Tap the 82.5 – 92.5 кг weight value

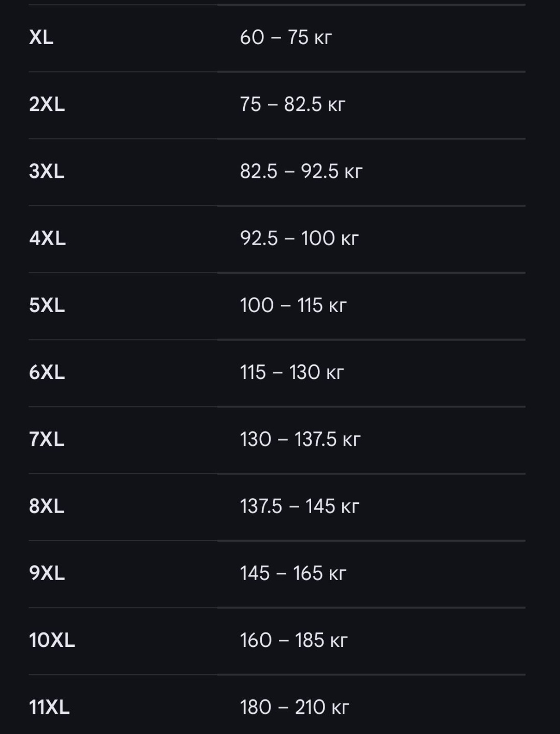pos(301,171)
